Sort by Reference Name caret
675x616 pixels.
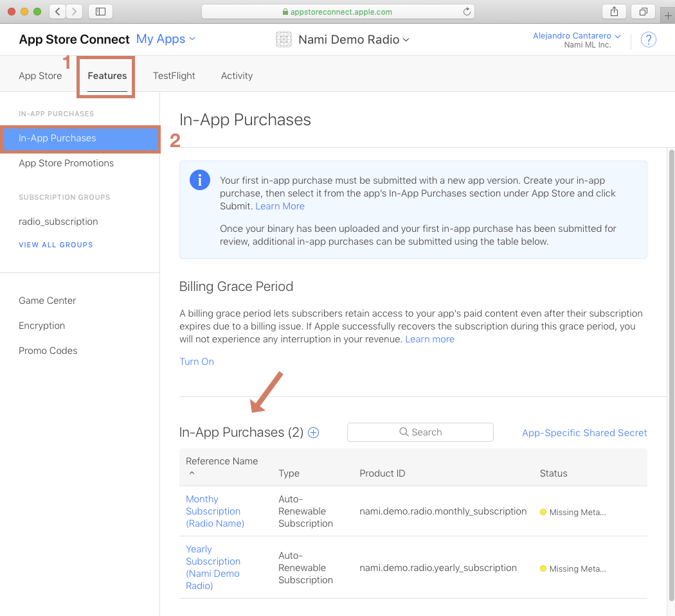192,473
